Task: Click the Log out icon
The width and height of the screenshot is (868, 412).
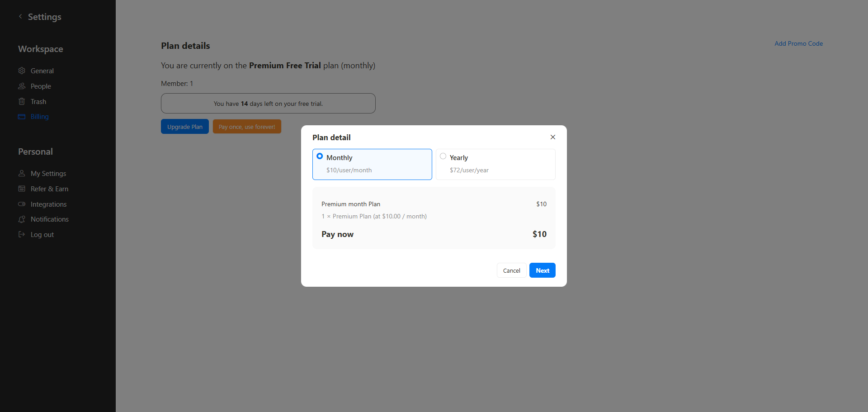Action: point(22,234)
